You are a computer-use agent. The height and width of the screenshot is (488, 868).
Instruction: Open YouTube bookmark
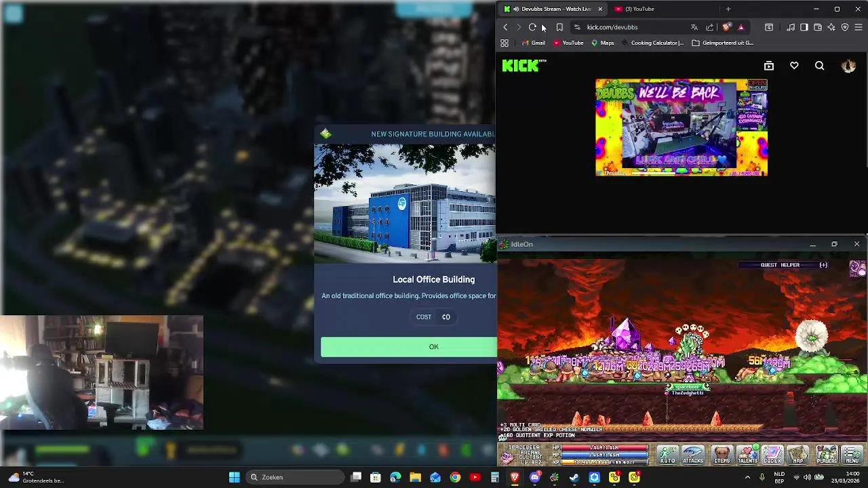[568, 43]
